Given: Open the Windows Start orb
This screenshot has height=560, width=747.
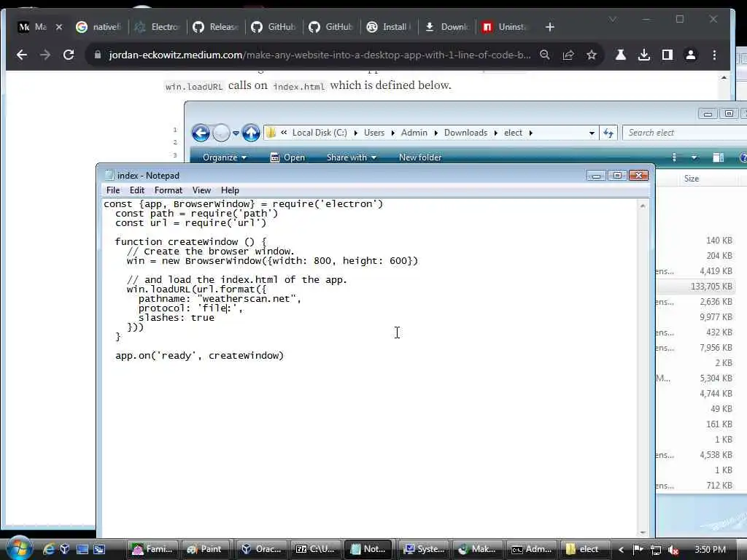Looking at the screenshot, I should (x=19, y=548).
